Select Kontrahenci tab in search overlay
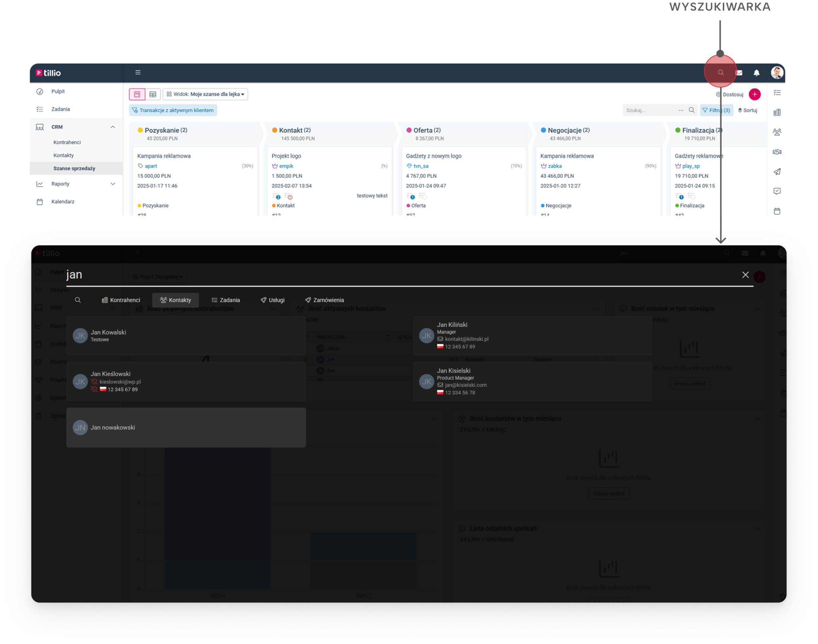The width and height of the screenshot is (818, 644). (x=121, y=300)
